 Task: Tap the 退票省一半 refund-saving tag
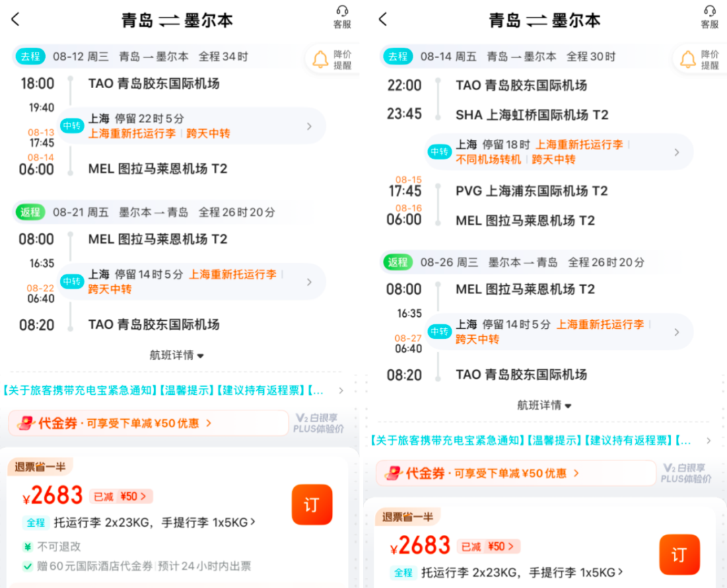(39, 466)
